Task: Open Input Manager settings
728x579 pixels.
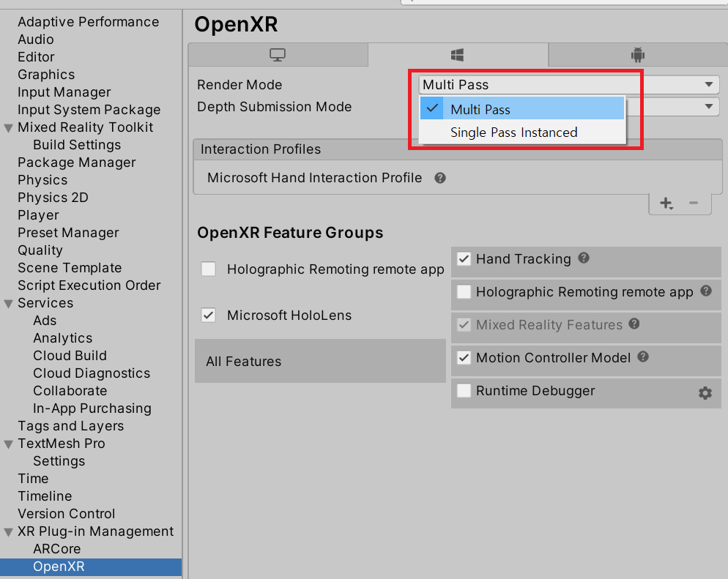Action: (x=64, y=92)
